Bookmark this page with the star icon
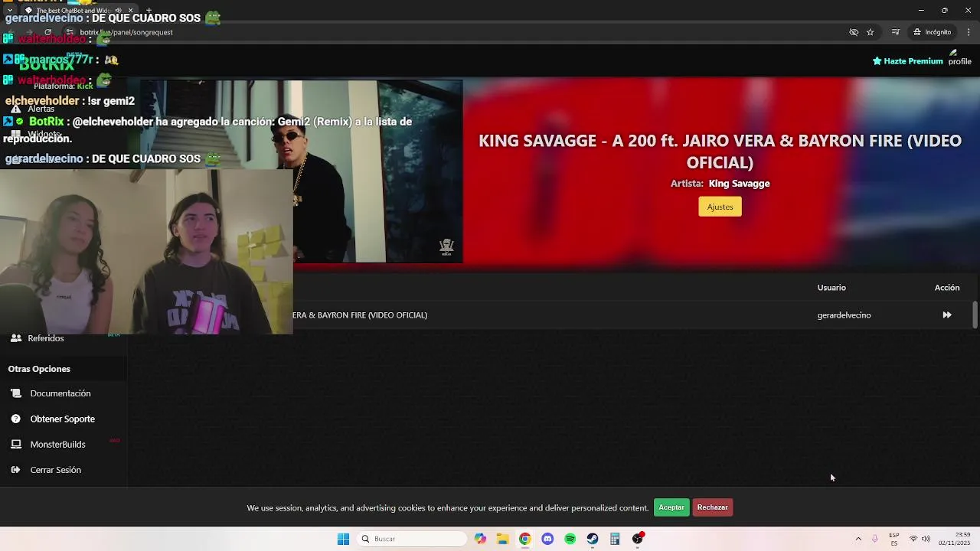 [871, 32]
